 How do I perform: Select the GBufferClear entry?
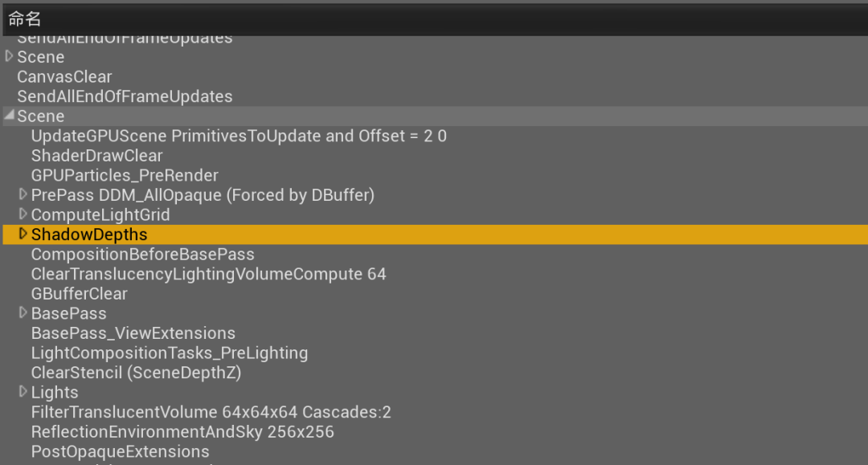[x=79, y=294]
